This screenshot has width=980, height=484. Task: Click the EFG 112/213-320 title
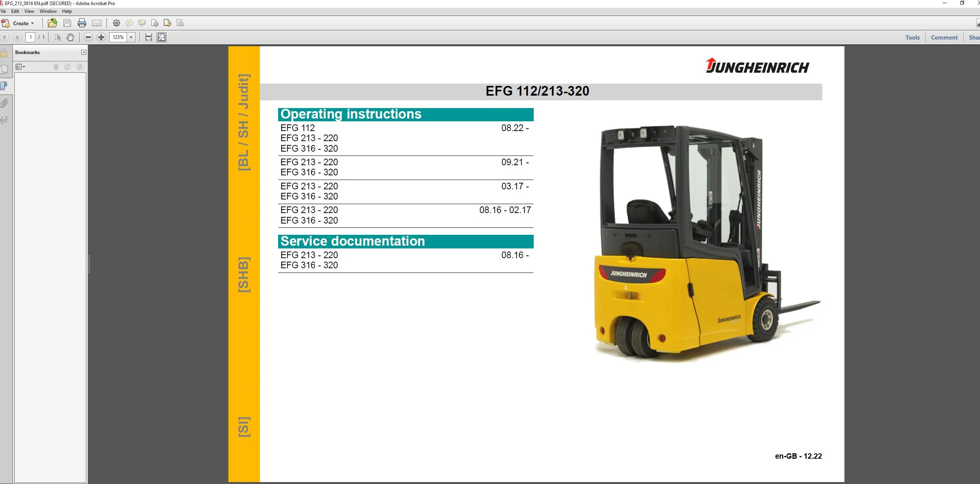click(x=537, y=91)
